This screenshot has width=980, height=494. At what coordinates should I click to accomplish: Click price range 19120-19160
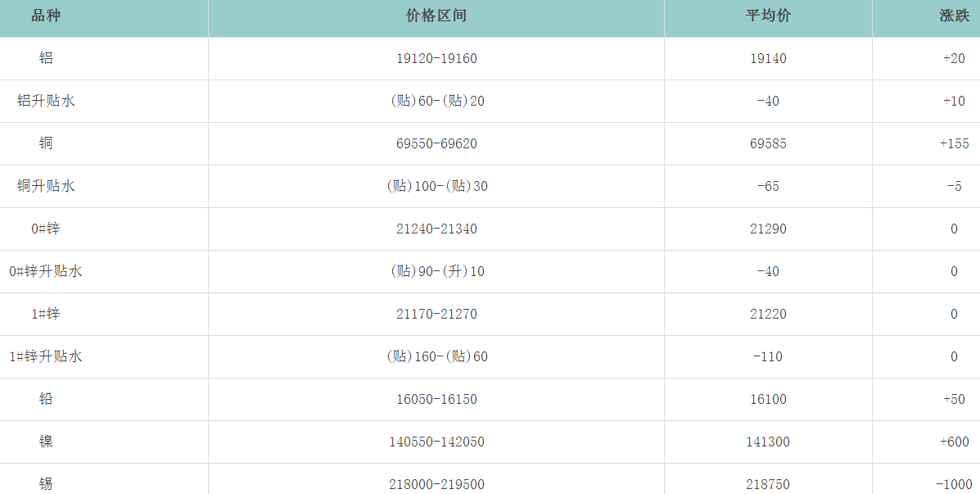coord(436,59)
